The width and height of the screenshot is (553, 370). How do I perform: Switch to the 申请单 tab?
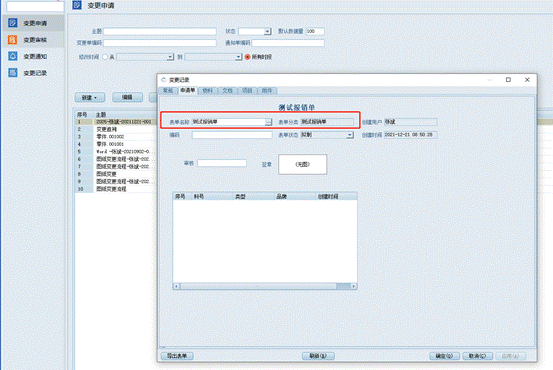188,90
